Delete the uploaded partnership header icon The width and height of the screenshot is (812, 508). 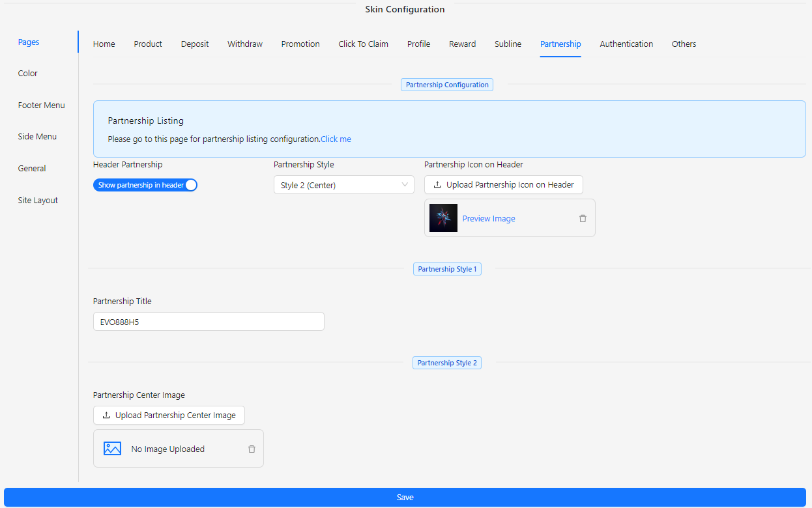pos(583,219)
